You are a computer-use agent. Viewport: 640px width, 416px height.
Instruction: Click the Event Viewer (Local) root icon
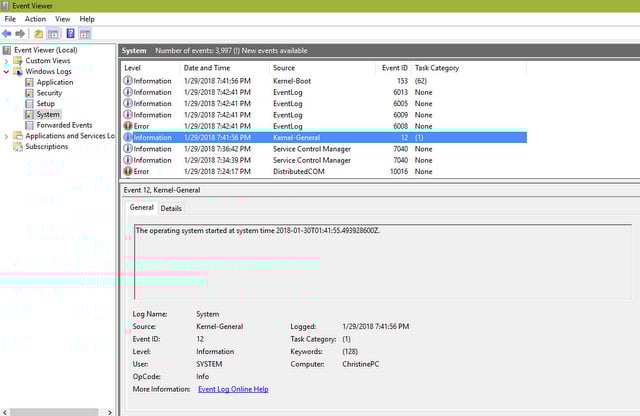pyautogui.click(x=7, y=50)
